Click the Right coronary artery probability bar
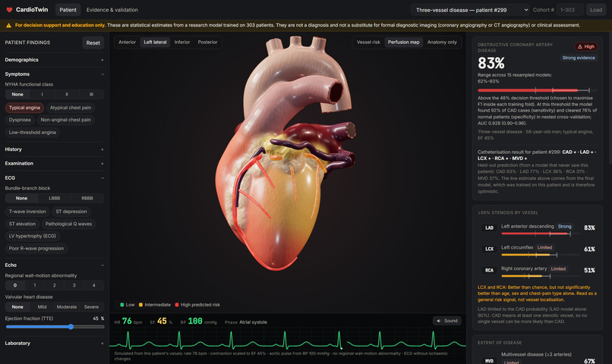The height and width of the screenshot is (364, 612). coord(540,276)
